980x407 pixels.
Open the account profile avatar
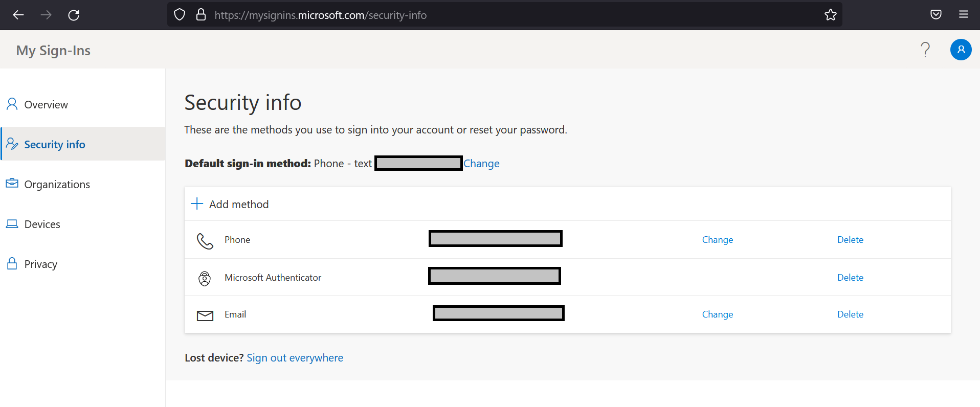961,50
